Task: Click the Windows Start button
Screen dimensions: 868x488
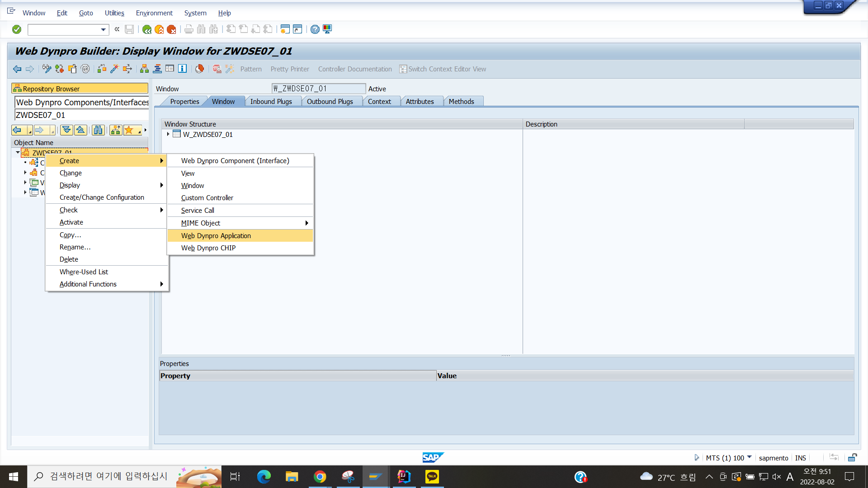Action: 14,477
